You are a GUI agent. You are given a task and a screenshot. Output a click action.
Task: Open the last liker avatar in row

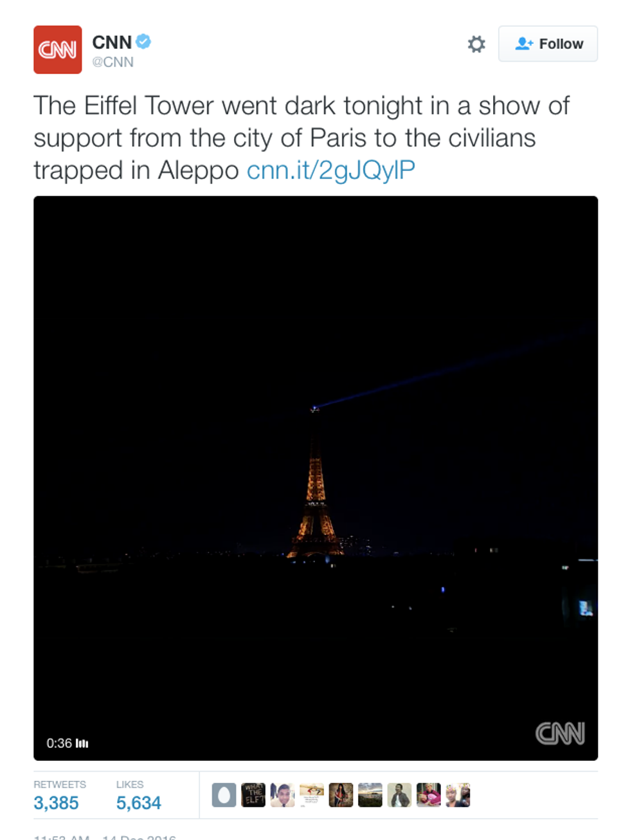pos(458,795)
